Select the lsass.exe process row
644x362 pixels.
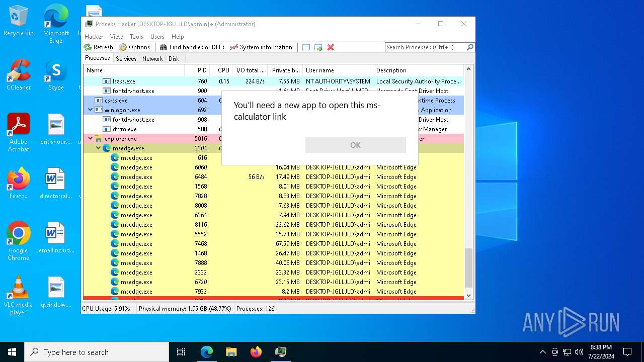pos(273,81)
